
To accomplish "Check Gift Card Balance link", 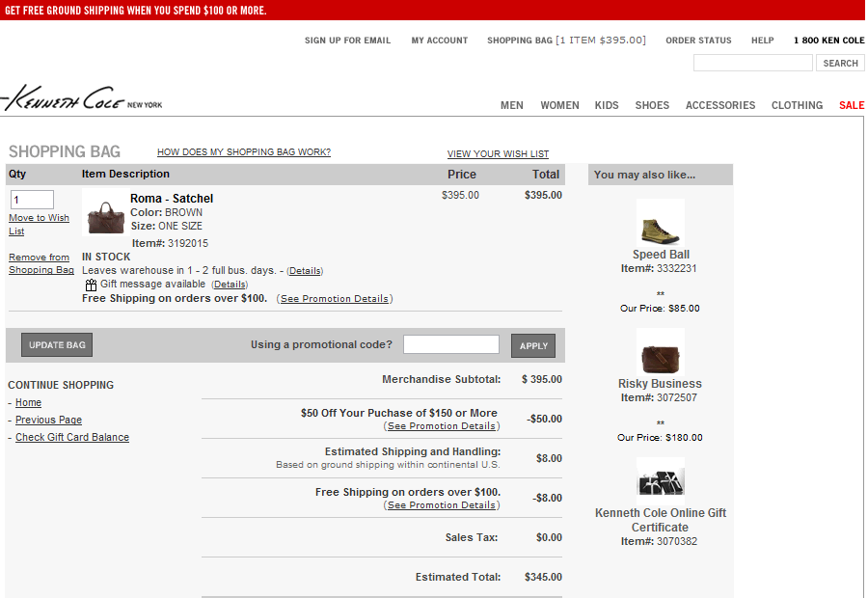I will coord(72,437).
